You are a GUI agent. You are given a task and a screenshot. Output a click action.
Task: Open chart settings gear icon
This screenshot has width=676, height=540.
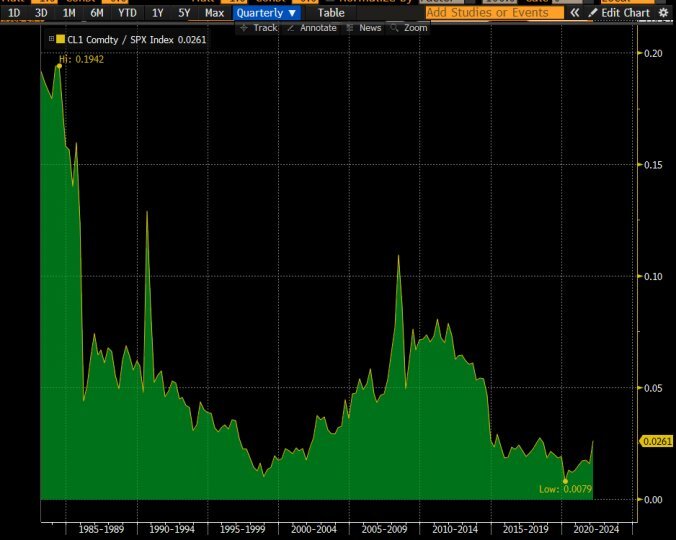(x=663, y=13)
